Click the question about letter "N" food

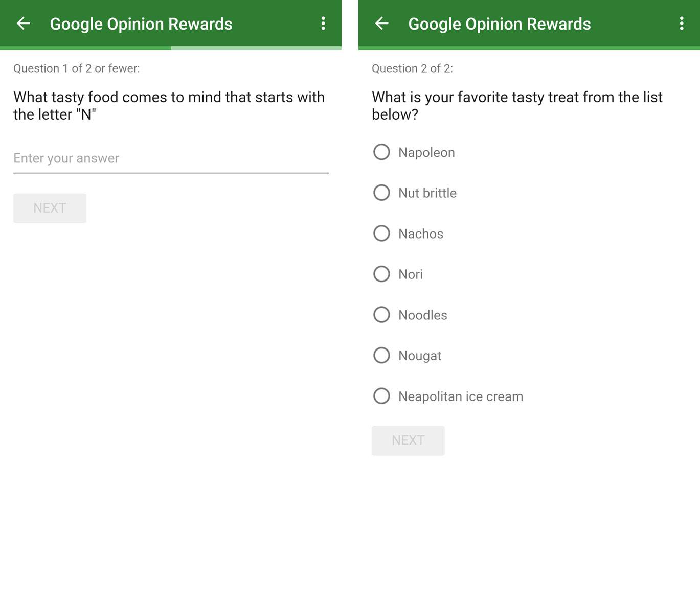(169, 106)
